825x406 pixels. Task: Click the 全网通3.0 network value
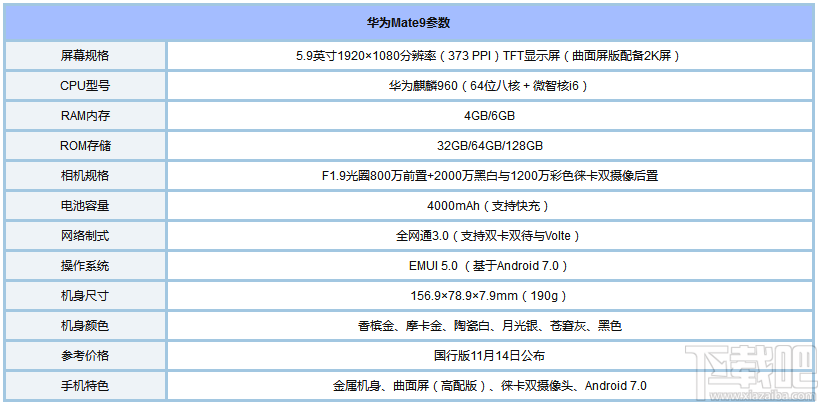489,236
